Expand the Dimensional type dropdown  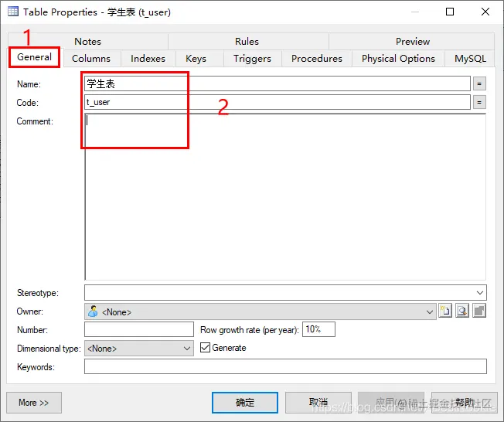click(187, 349)
